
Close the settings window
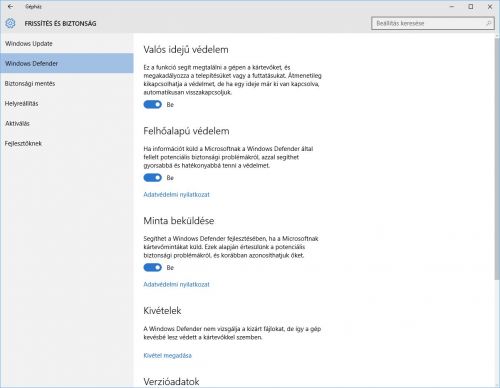tap(490, 6)
